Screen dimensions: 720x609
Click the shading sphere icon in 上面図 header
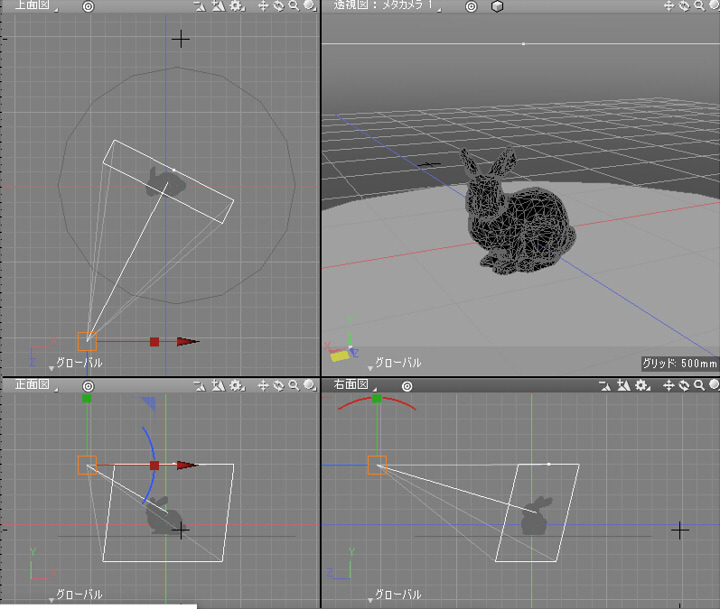tap(310, 6)
